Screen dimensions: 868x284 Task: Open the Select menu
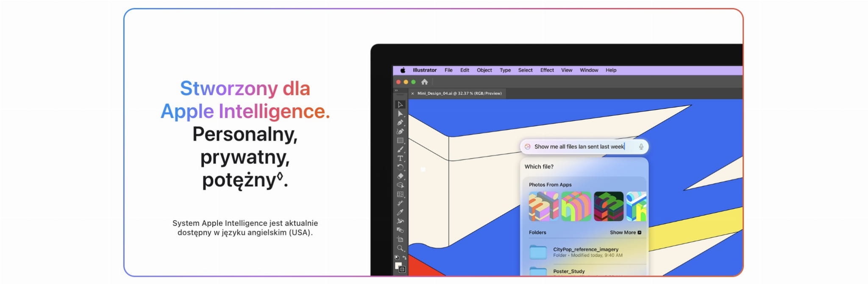coord(526,70)
